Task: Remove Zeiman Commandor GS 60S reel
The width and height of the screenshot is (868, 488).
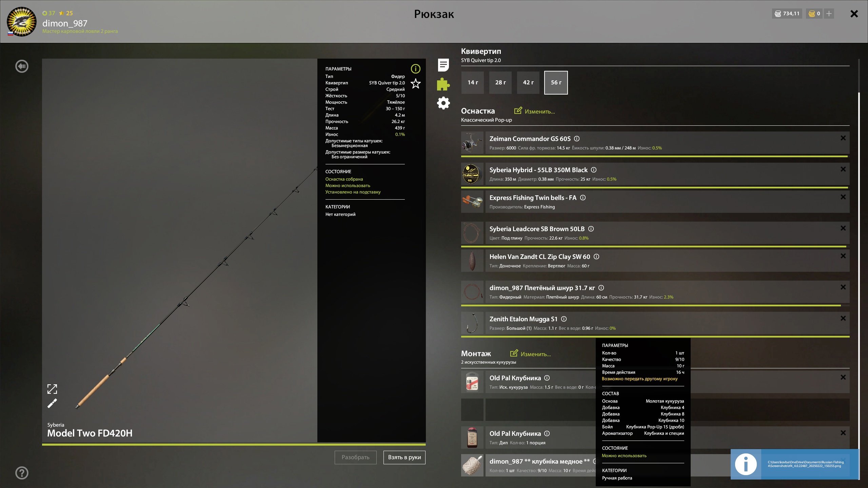Action: tap(843, 138)
